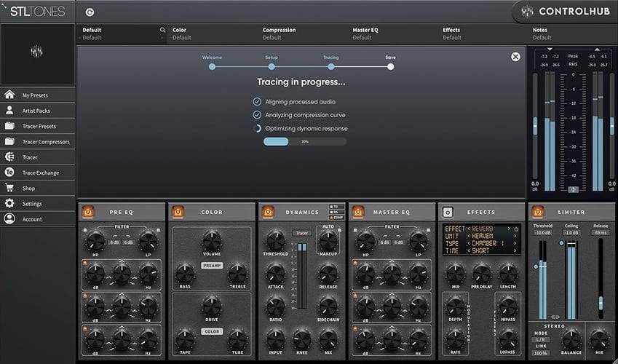Click the Dynamics Threshold knob

click(275, 240)
